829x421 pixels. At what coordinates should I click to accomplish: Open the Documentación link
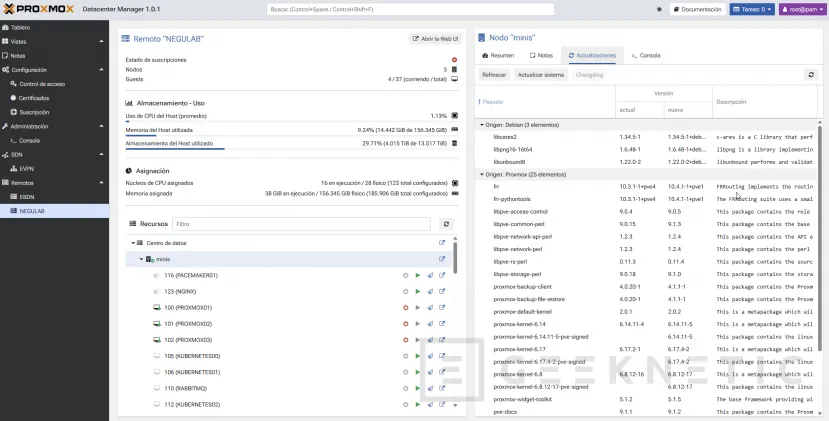click(x=697, y=10)
